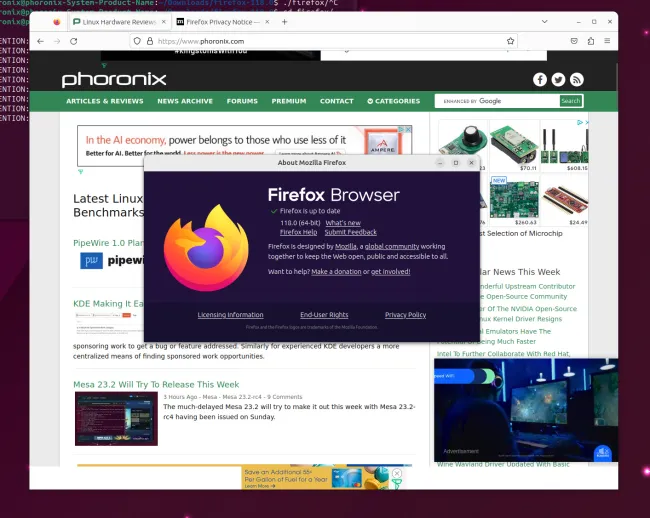Open KDE Making It article headline
The height and width of the screenshot is (518, 650).
click(108, 304)
